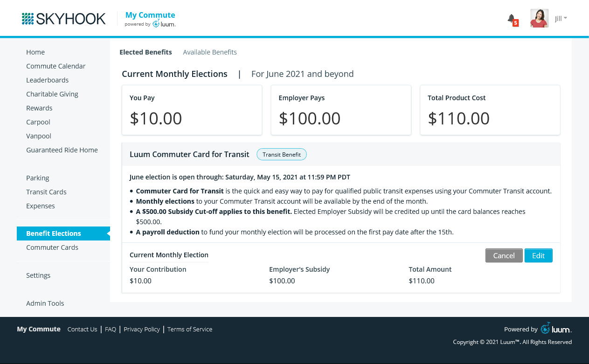The height and width of the screenshot is (364, 589).
Task: Click the Total Product Cost $110.00 card
Action: 490,110
